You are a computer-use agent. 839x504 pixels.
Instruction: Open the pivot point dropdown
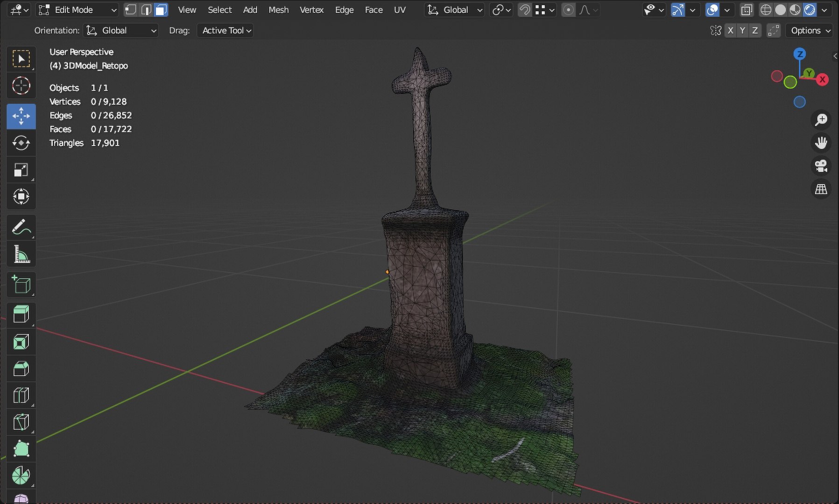click(x=501, y=10)
